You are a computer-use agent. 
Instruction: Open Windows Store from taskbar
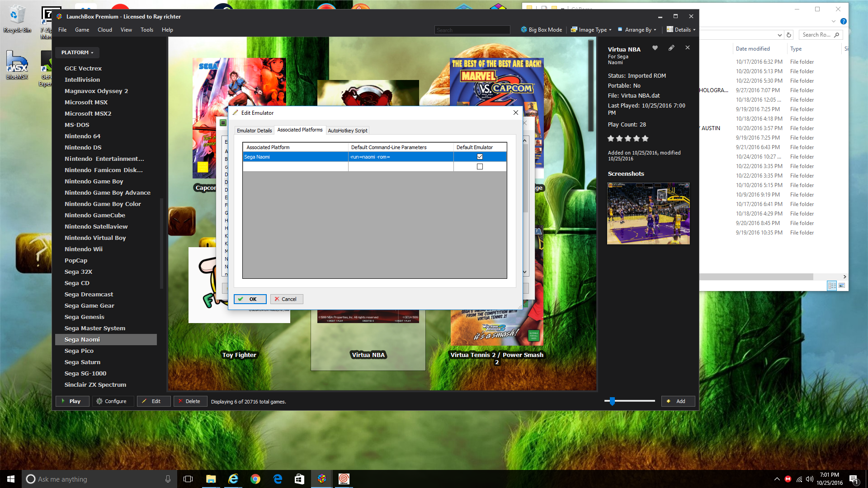(x=299, y=479)
